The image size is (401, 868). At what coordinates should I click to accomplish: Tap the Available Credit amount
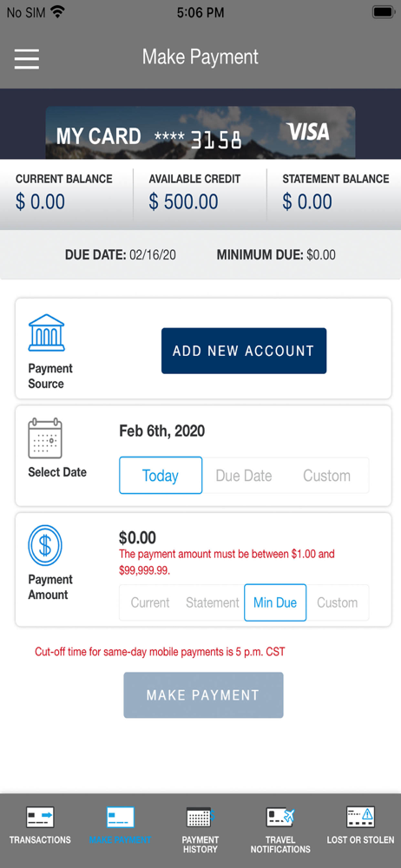click(183, 201)
